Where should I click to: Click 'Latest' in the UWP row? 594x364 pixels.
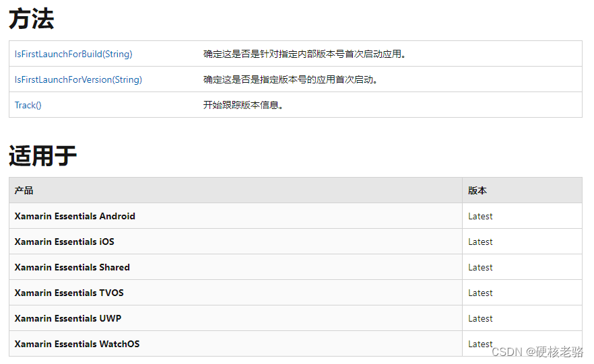click(480, 319)
